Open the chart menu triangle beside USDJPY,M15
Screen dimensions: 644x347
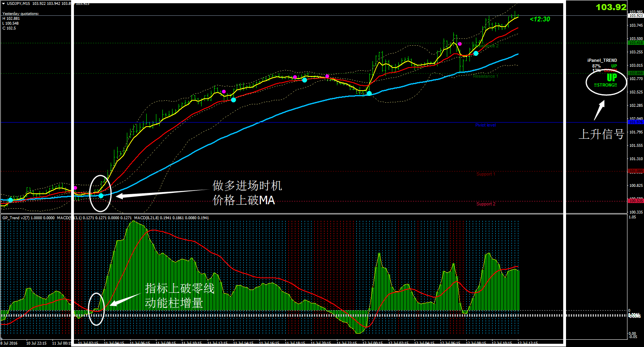tap(4, 3)
